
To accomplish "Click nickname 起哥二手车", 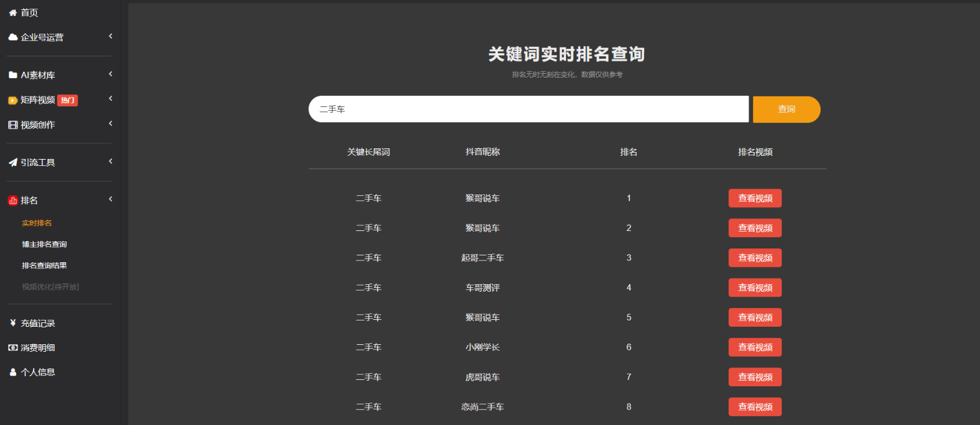I will pyautogui.click(x=483, y=258).
